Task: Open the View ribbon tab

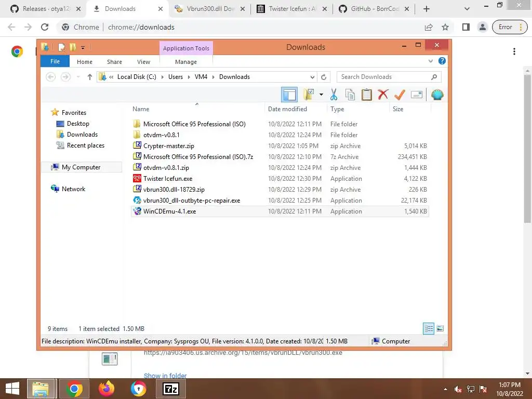Action: point(143,62)
